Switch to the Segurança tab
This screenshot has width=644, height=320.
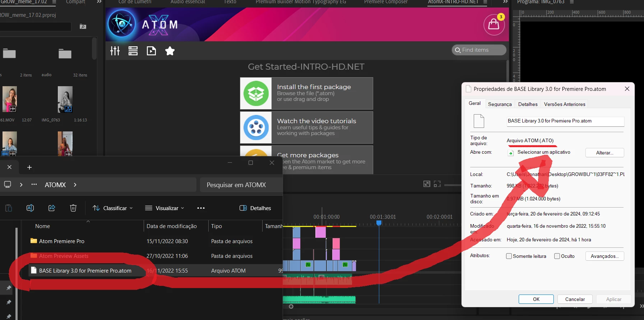(500, 104)
